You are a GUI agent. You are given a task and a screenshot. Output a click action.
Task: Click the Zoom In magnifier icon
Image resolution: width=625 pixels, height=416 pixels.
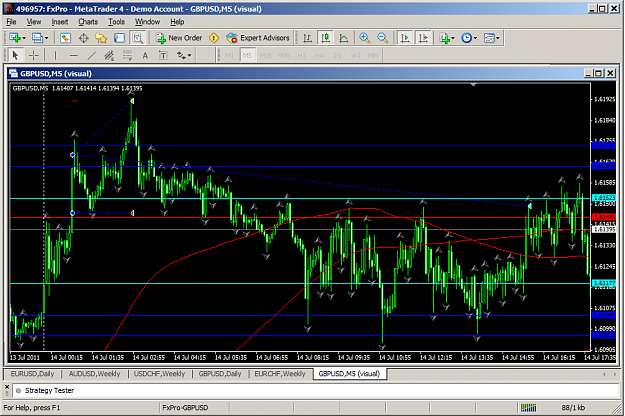coord(364,38)
